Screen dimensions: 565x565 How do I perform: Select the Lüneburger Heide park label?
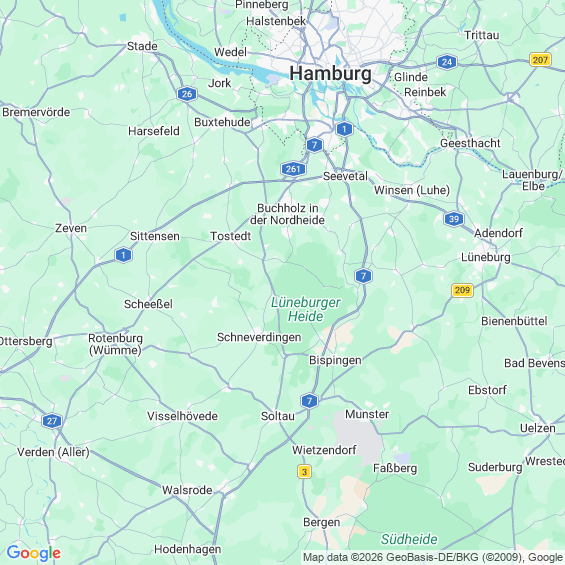click(306, 309)
